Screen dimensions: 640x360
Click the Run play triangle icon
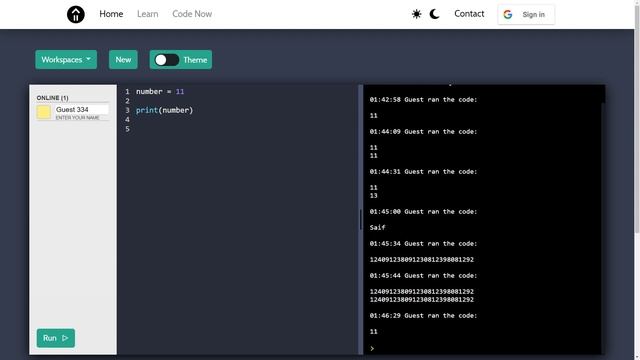pyautogui.click(x=65, y=338)
